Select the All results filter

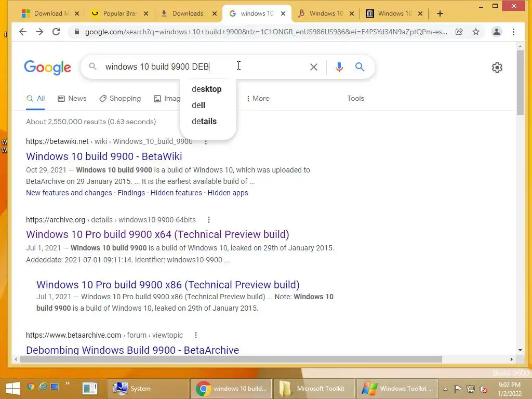coord(36,98)
